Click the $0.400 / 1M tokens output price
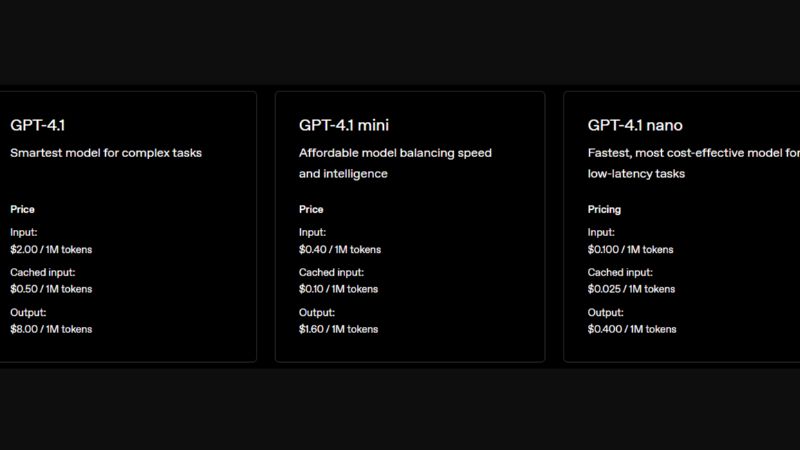This screenshot has width=800, height=450. (632, 329)
